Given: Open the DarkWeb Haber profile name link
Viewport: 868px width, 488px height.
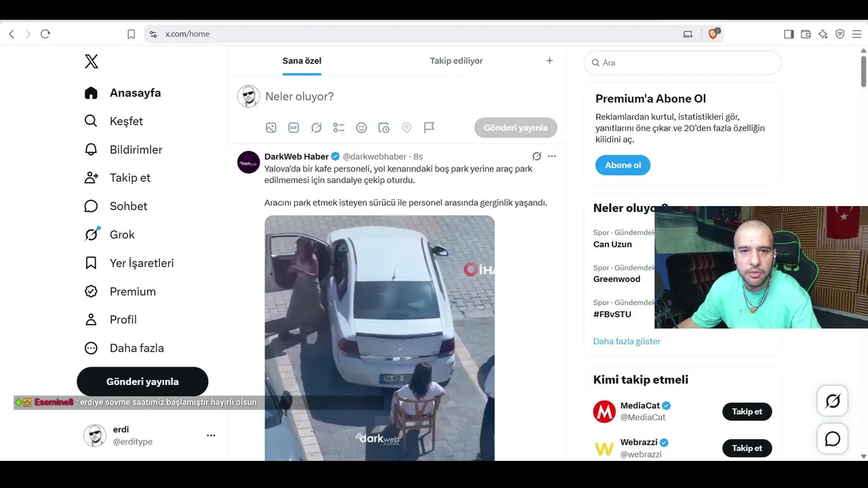Looking at the screenshot, I should tap(296, 157).
